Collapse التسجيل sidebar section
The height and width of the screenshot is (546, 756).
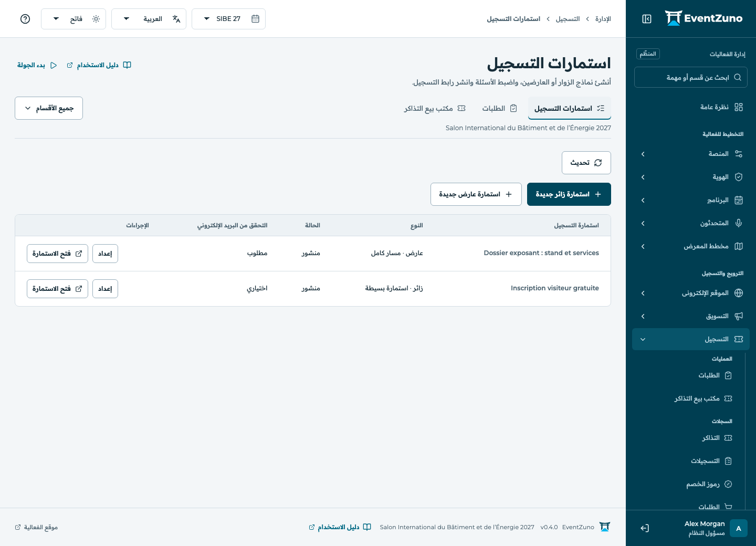(691, 339)
